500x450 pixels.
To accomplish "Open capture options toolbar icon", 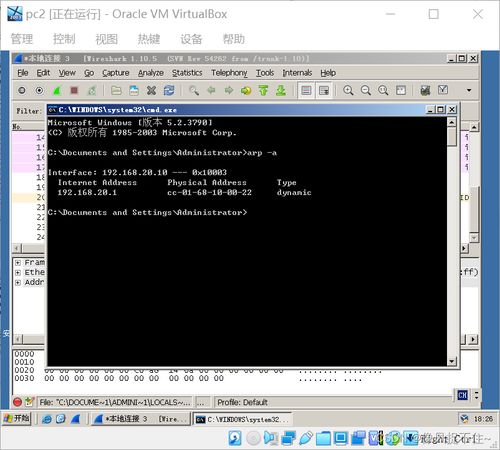I will point(39,90).
